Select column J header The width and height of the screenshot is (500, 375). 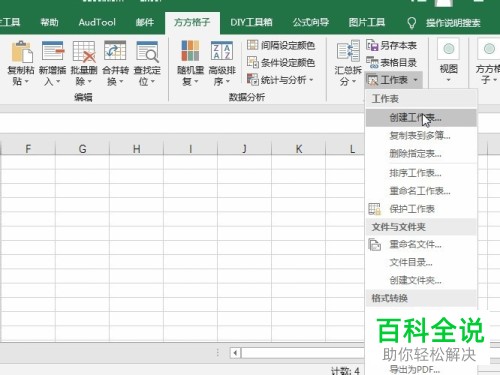click(x=244, y=149)
